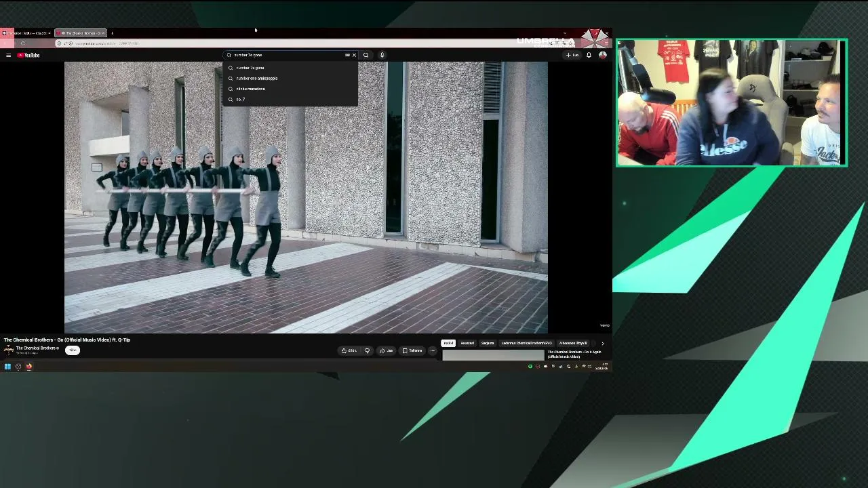Choose the "number 7s gone" search suggestion
868x488 pixels.
(x=290, y=68)
